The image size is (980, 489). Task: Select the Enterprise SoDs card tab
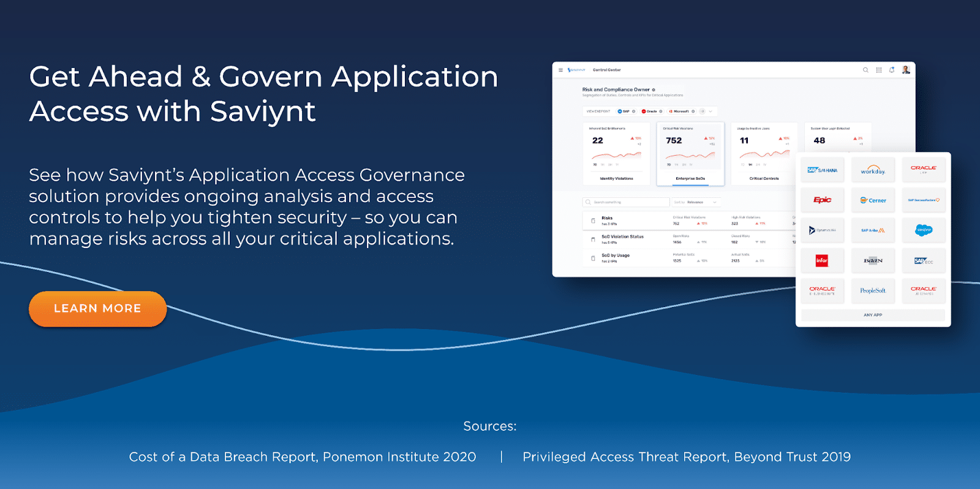(690, 178)
